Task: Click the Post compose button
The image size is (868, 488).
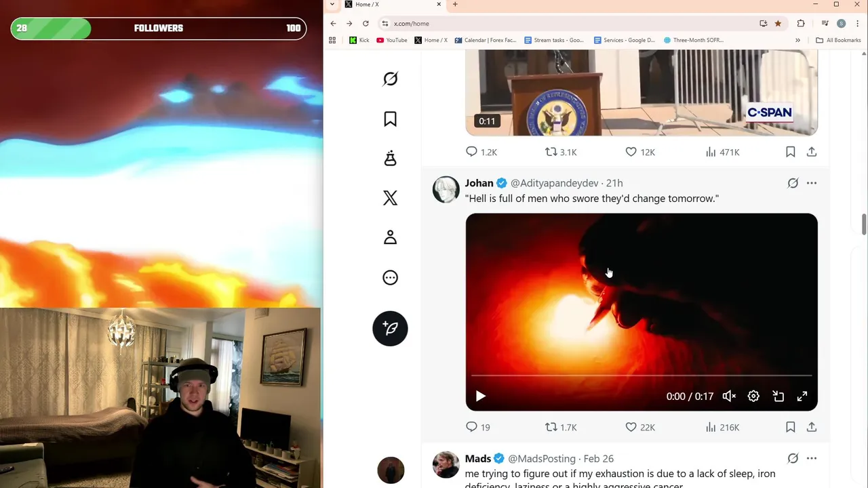Action: click(390, 329)
